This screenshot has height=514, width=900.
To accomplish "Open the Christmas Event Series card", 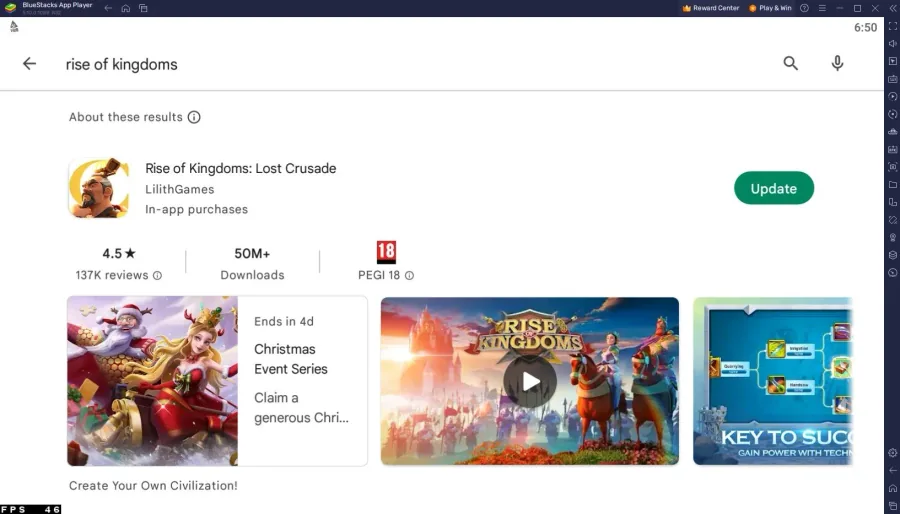I will [217, 381].
